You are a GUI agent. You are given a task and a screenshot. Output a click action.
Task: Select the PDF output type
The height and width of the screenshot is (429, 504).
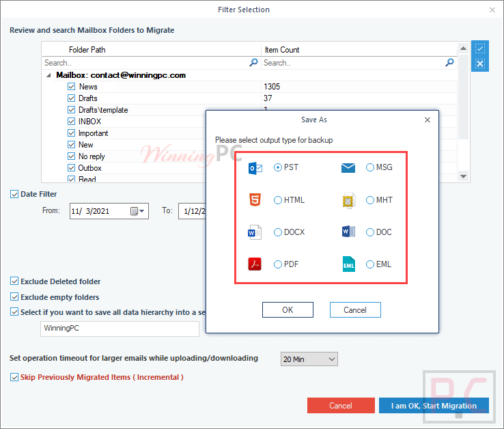tap(278, 264)
